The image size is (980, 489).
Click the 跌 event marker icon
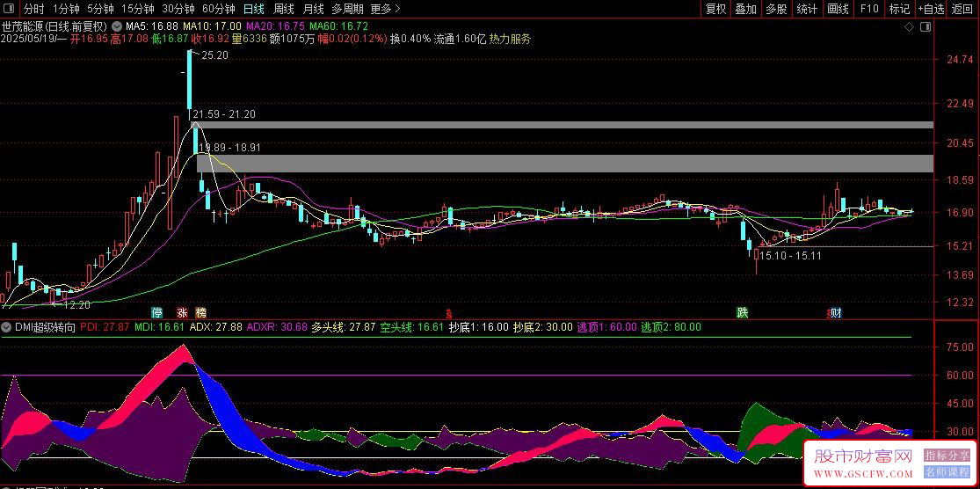(742, 312)
